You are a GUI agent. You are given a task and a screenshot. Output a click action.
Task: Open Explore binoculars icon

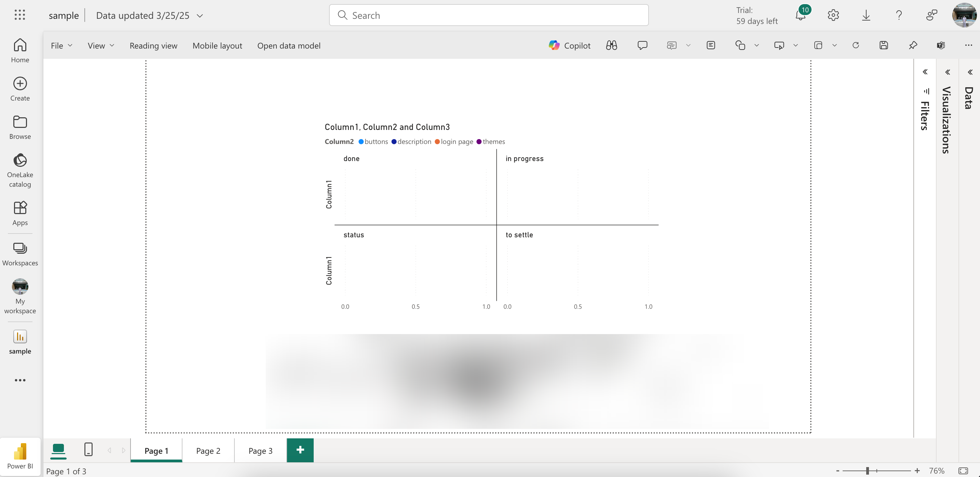point(611,45)
